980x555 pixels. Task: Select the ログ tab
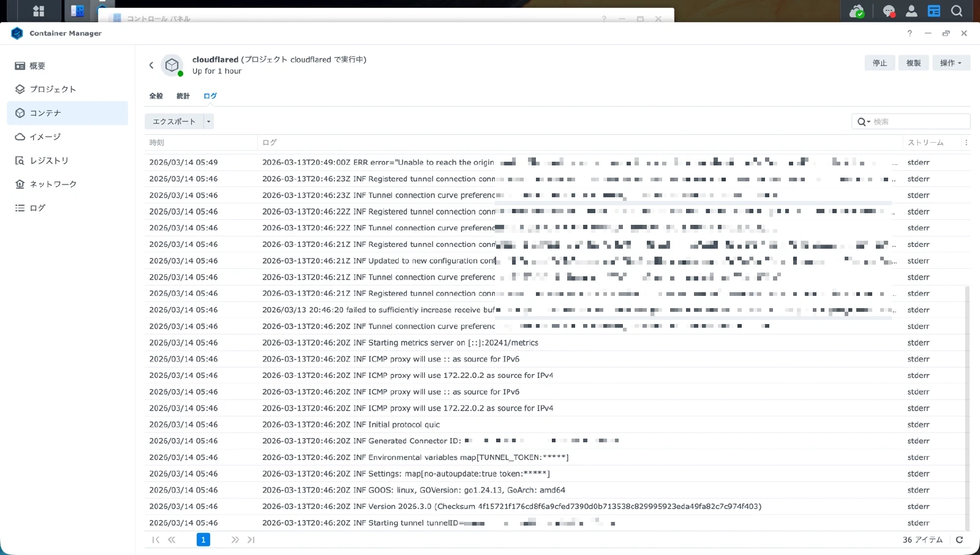[210, 96]
